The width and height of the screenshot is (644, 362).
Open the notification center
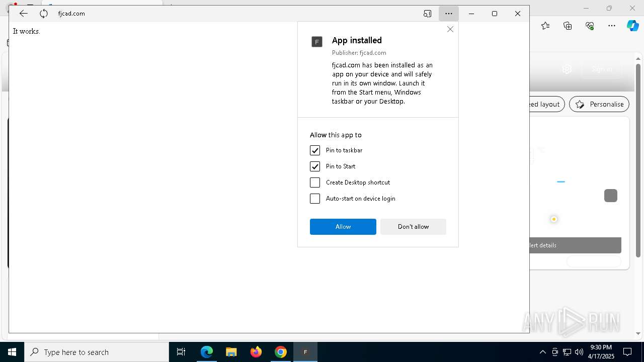627,352
